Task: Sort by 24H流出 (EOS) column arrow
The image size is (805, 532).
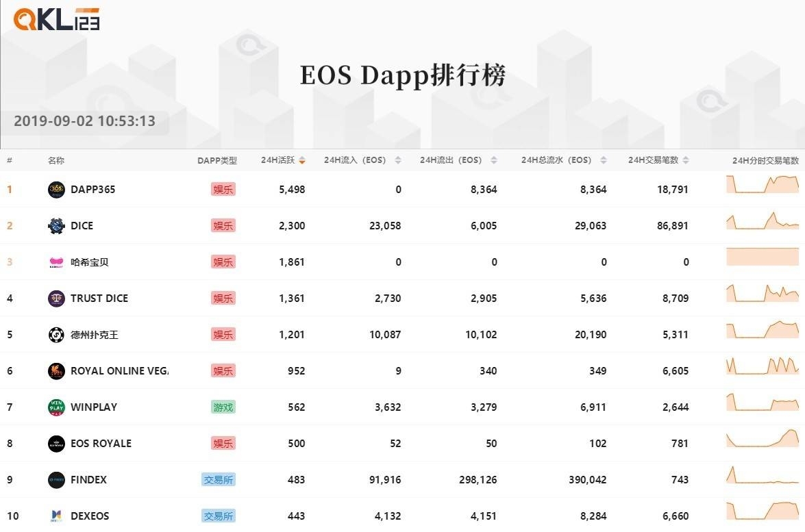Action: [x=494, y=161]
